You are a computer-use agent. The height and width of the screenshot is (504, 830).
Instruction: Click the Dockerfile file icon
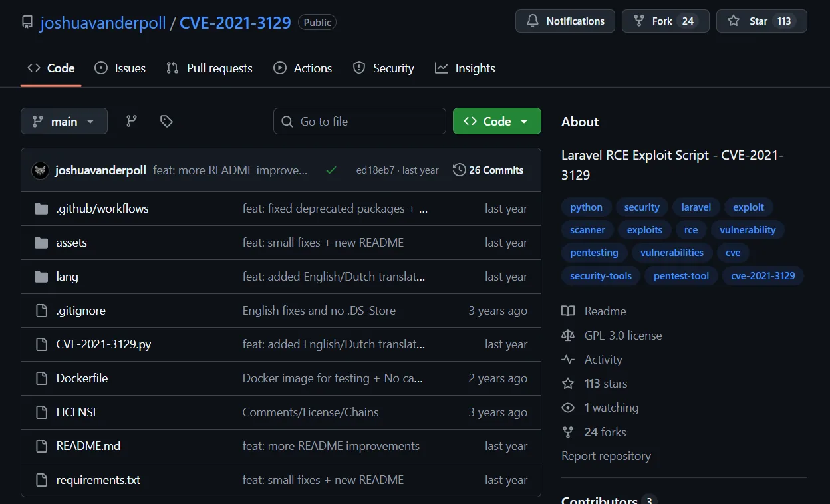click(x=42, y=378)
